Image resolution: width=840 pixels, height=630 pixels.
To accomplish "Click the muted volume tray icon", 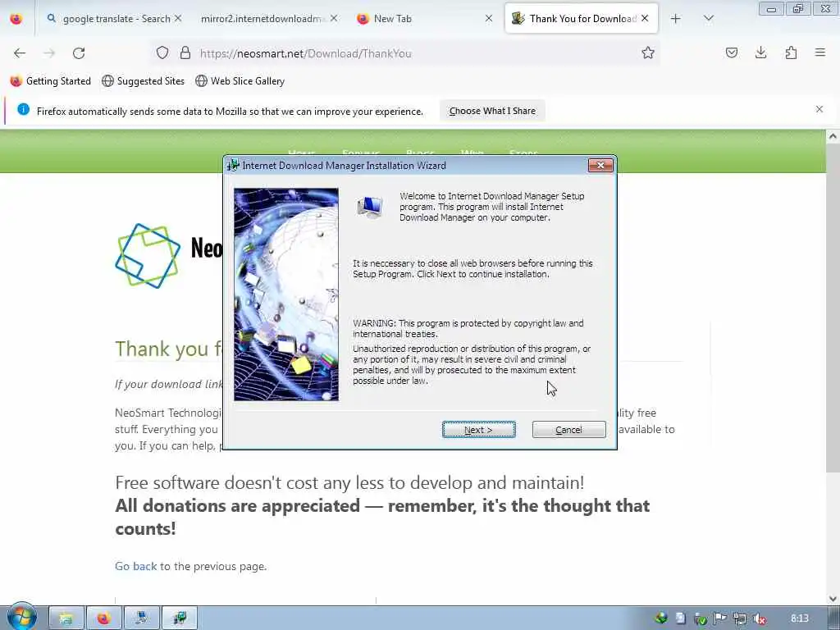I will click(x=759, y=619).
